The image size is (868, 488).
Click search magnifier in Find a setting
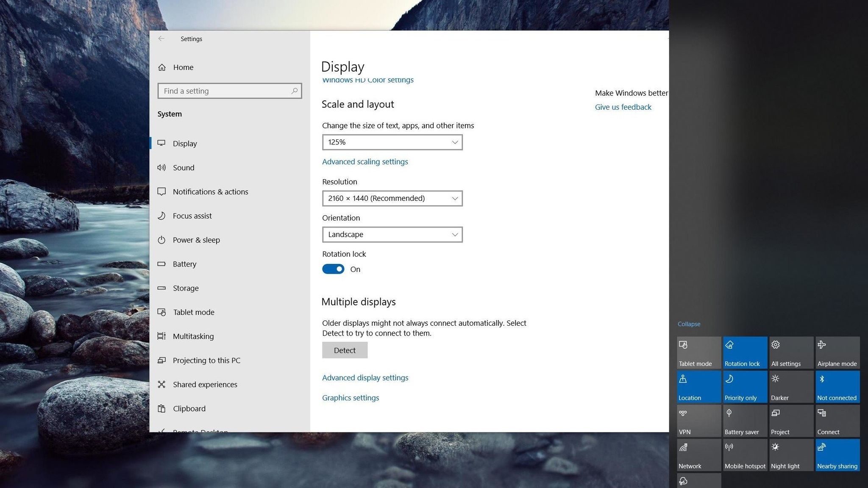pos(294,91)
